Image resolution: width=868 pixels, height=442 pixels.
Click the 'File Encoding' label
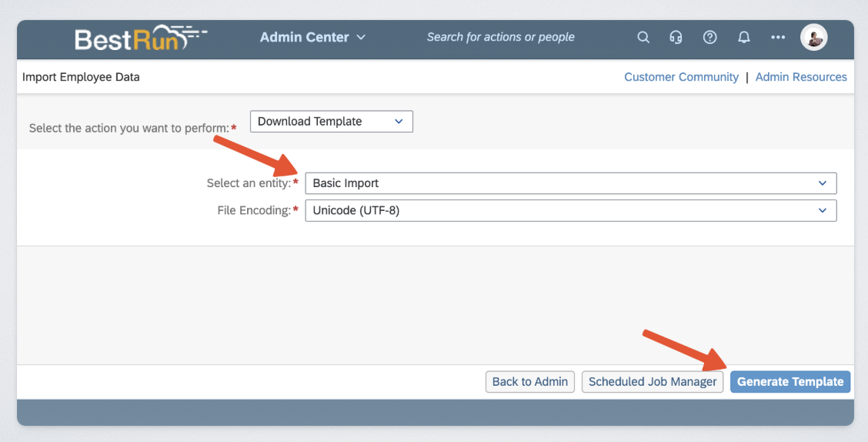click(x=253, y=210)
